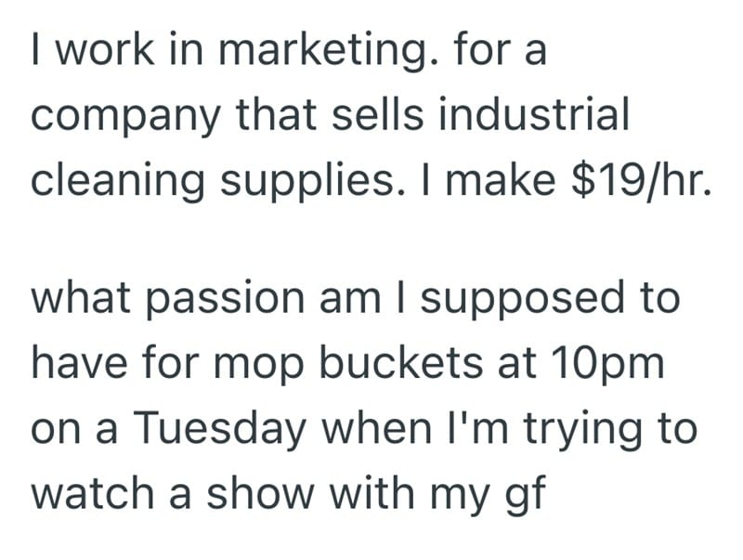The width and height of the screenshot is (743, 560).
Task: Click the word "marketing" in first line
Action: click(322, 54)
